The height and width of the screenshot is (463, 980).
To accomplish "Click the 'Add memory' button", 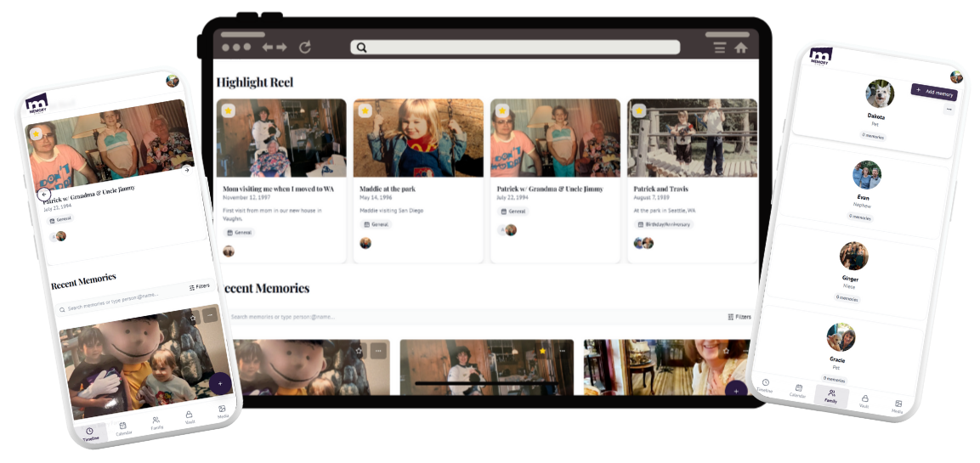I will pyautogui.click(x=934, y=92).
